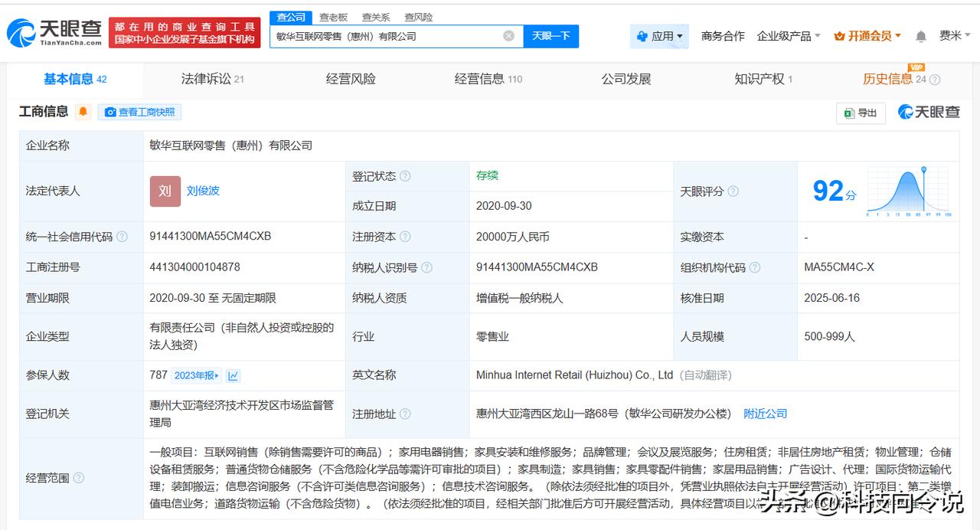
Task: Click the chart trend icon beside 参保人数
Action: click(x=233, y=375)
